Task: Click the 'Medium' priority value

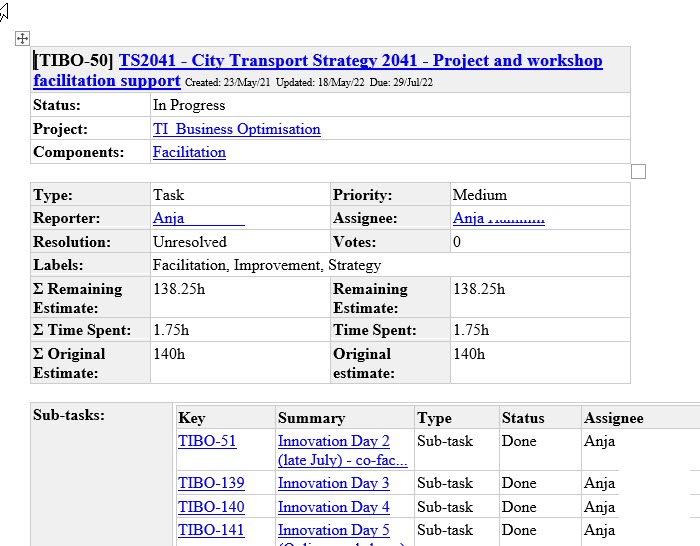Action: click(x=480, y=195)
